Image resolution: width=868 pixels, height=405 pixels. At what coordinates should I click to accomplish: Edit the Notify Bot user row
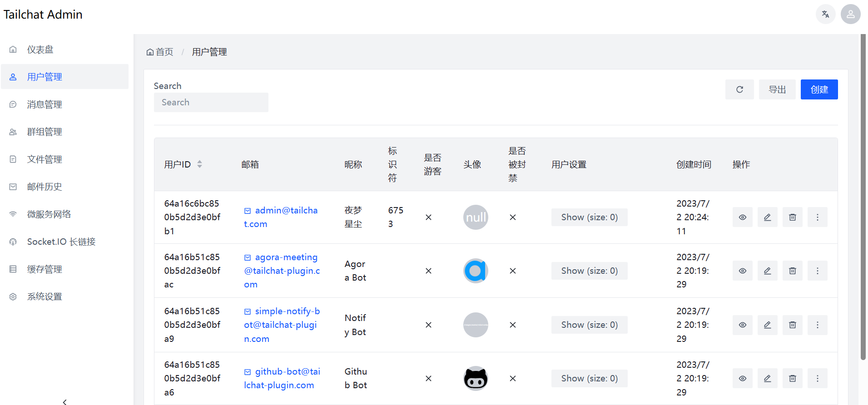click(767, 325)
